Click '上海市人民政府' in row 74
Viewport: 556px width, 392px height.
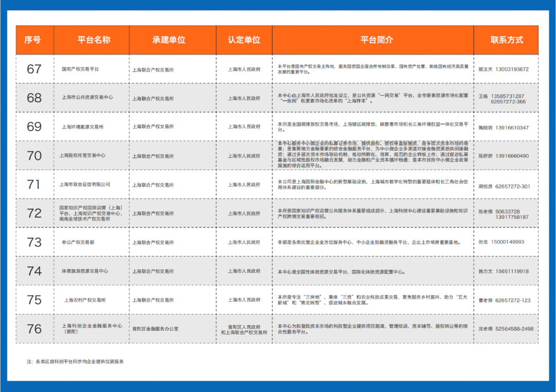coord(244,271)
